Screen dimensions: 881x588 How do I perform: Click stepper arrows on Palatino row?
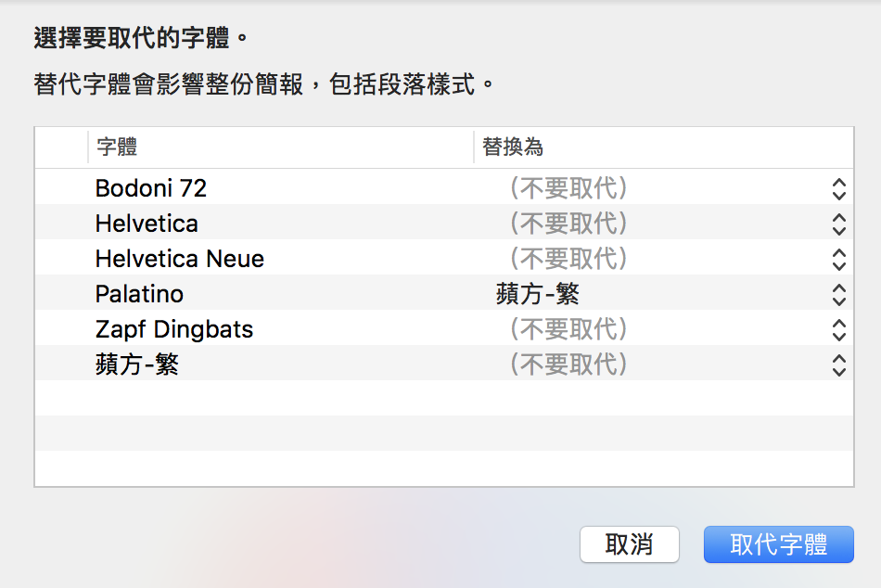(838, 295)
